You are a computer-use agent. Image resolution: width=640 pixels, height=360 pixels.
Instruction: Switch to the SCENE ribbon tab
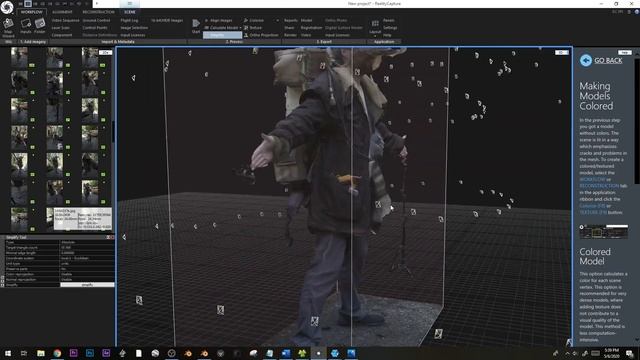click(x=130, y=12)
